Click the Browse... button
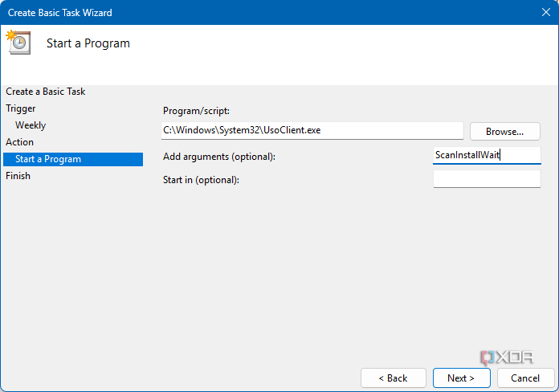The width and height of the screenshot is (559, 392). click(505, 131)
